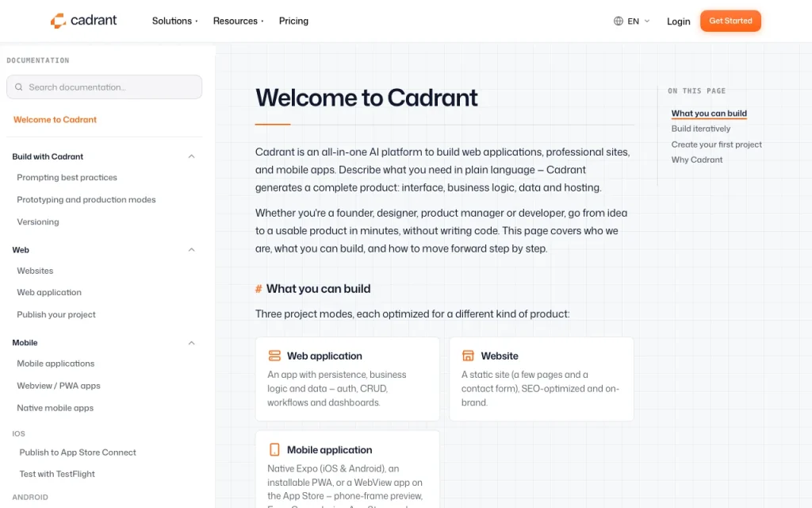Go to the Pricing page
This screenshot has width=812, height=508.
[293, 21]
